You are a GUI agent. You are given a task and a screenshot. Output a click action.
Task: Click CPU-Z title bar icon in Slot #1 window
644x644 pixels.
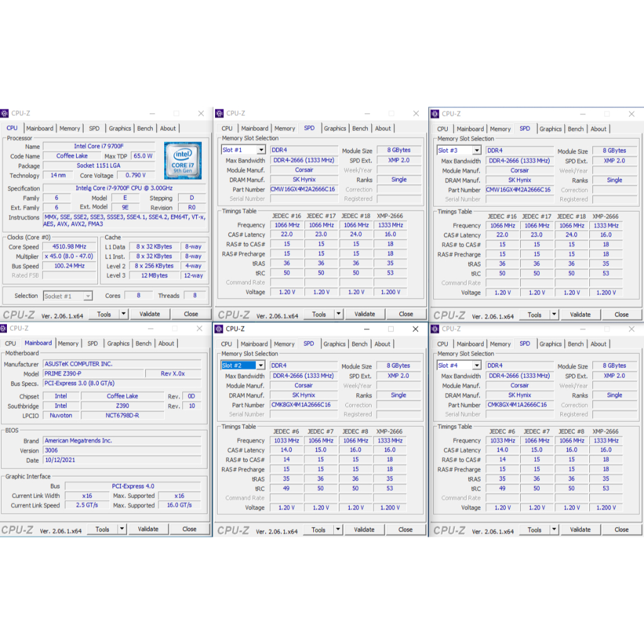pos(219,113)
